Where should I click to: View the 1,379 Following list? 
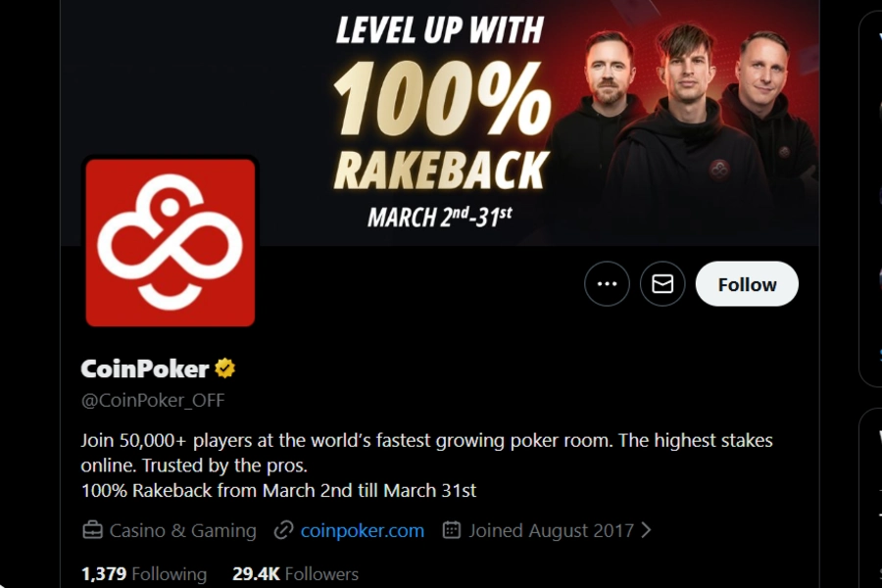click(144, 574)
